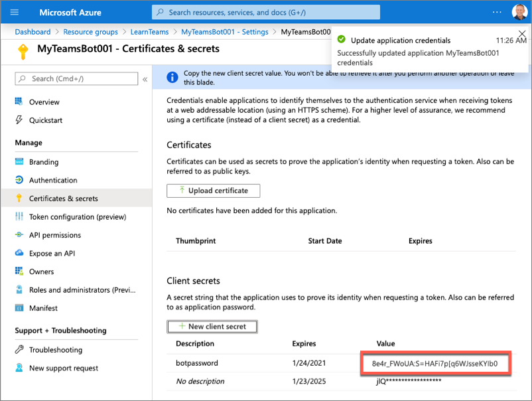Click the green success check icon in notification
This screenshot has height=401, width=532.
342,39
